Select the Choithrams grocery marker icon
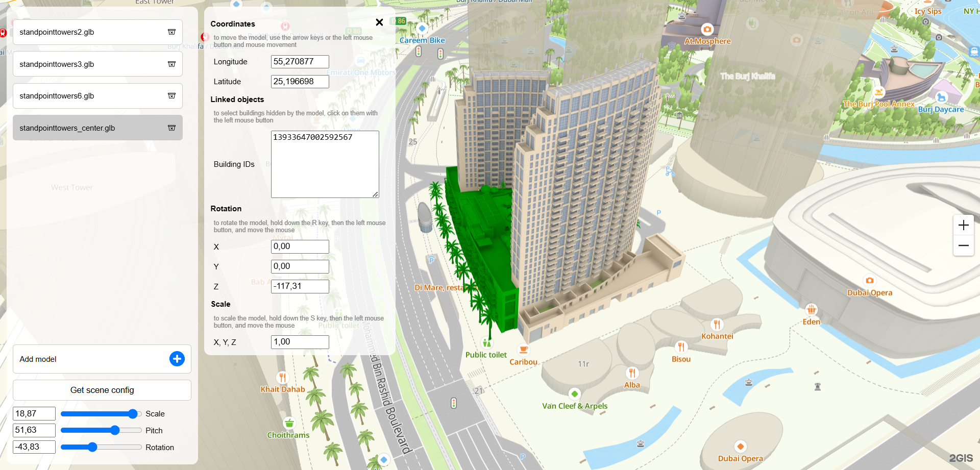This screenshot has height=470, width=980. 289,423
